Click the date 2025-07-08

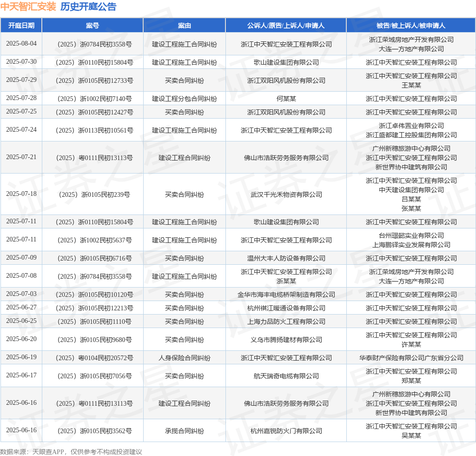[21, 276]
